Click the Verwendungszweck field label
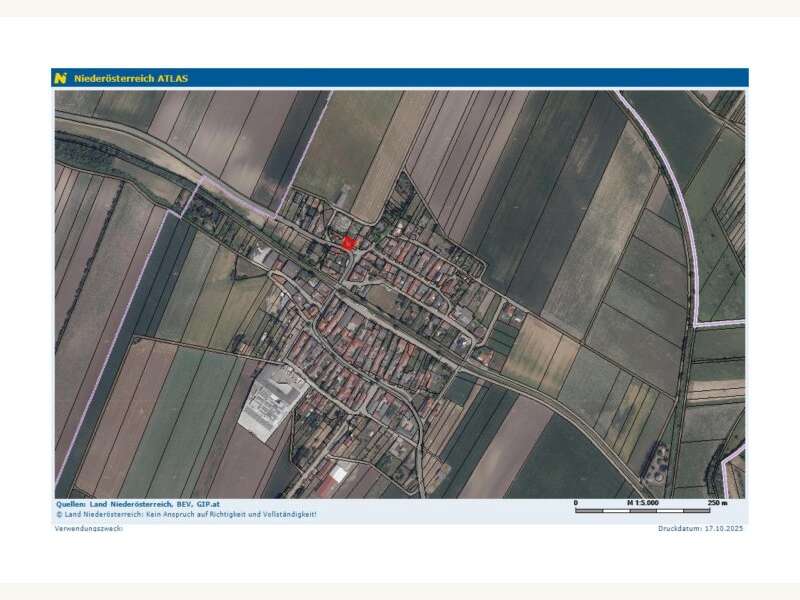This screenshot has width=800, height=600. pos(89,528)
